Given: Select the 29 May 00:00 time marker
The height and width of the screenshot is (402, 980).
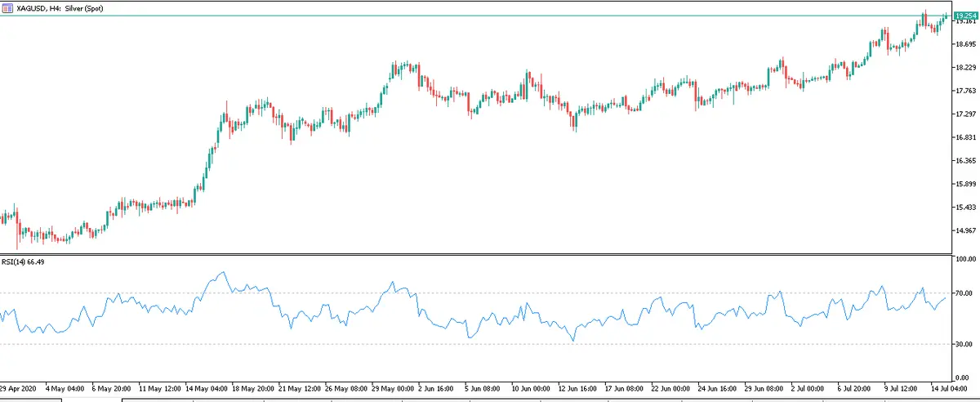Looking at the screenshot, I should pyautogui.click(x=394, y=388).
